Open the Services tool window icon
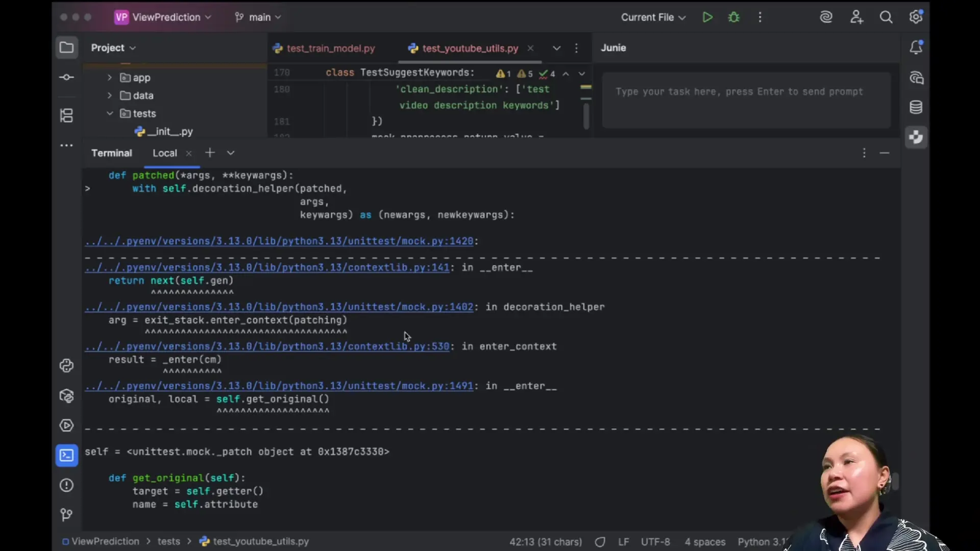Image resolution: width=980 pixels, height=551 pixels. click(x=66, y=425)
